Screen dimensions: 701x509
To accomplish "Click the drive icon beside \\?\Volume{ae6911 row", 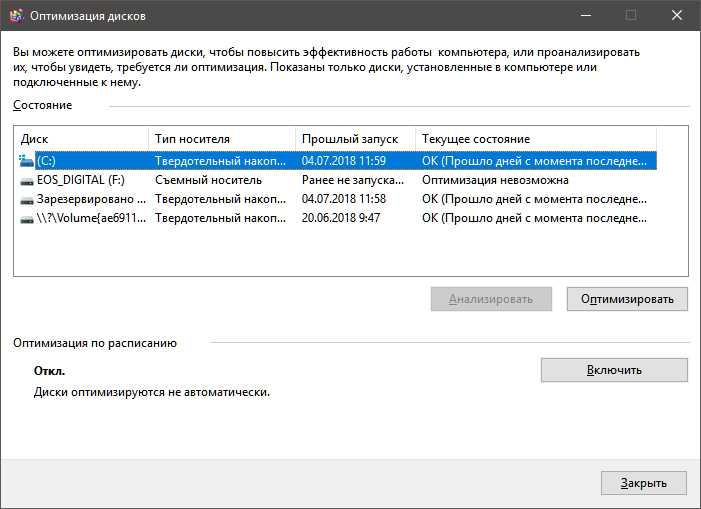I will point(27,219).
